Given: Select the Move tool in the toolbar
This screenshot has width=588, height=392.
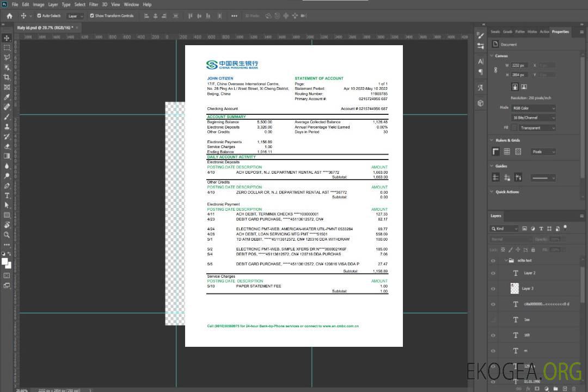Looking at the screenshot, I should click(x=7, y=38).
